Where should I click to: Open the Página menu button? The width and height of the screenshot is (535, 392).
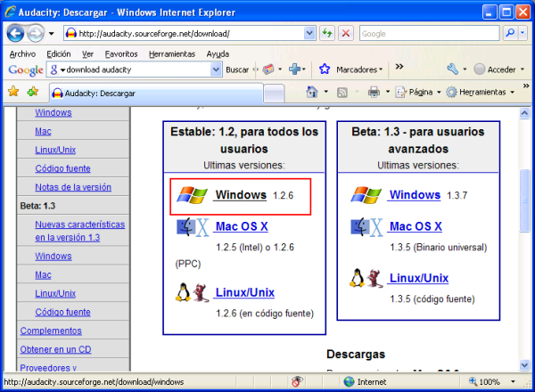pyautogui.click(x=418, y=92)
